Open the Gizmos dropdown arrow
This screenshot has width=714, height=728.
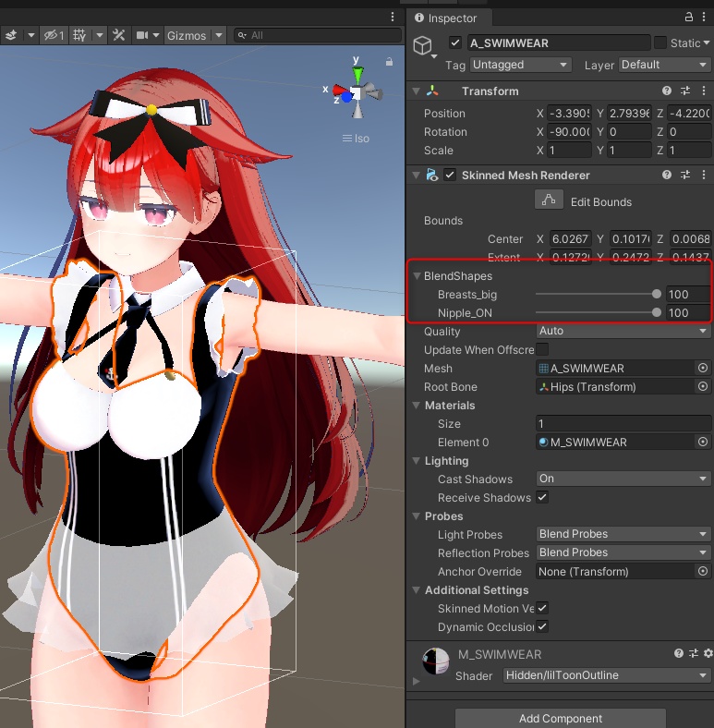coord(219,35)
